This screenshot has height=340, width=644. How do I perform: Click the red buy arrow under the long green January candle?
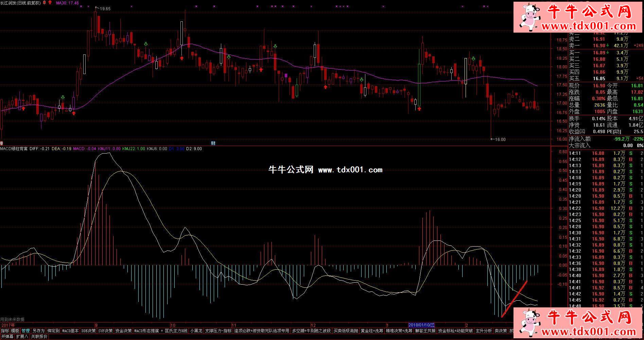coord(419,109)
